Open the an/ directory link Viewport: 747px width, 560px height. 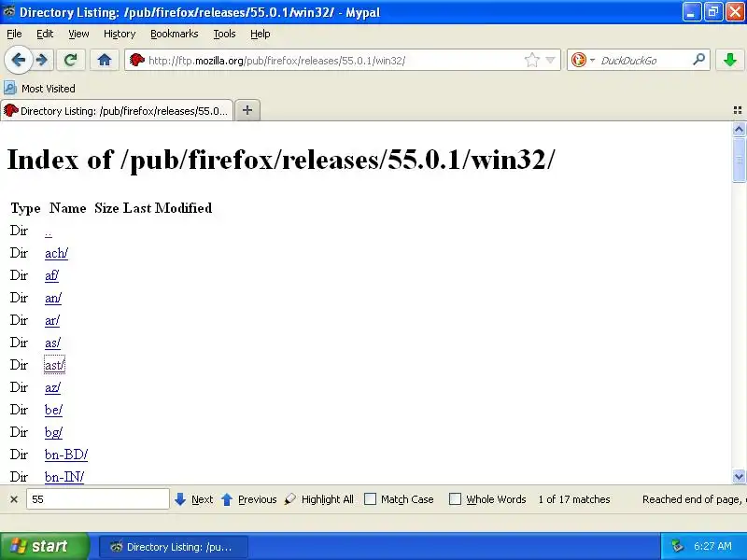[x=53, y=298]
